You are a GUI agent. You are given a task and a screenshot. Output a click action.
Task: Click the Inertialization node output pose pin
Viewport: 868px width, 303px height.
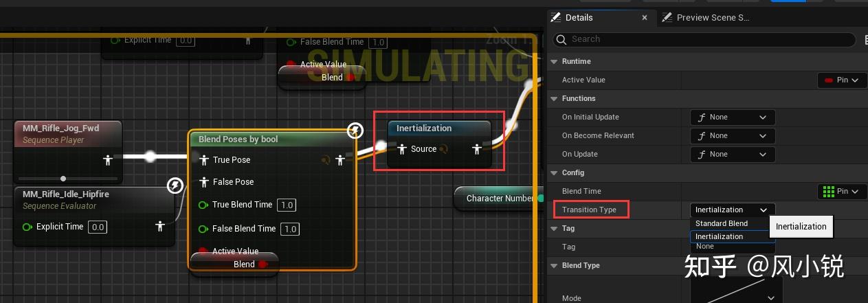click(x=477, y=148)
